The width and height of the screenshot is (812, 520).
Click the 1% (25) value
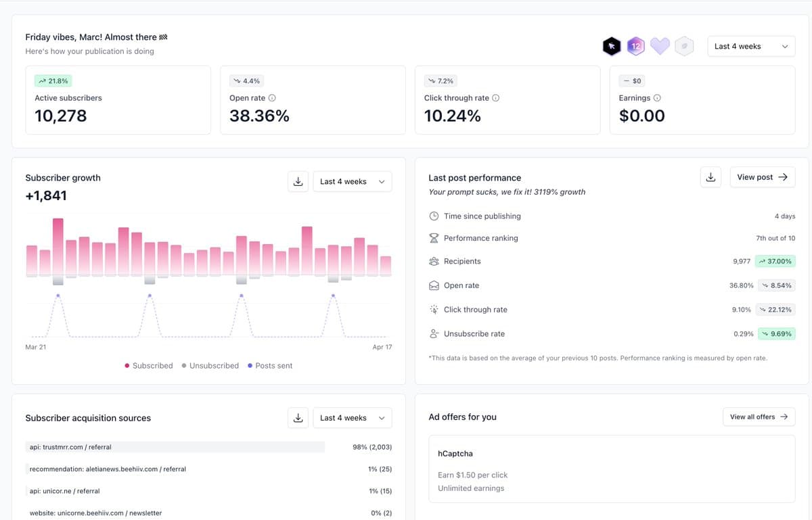pyautogui.click(x=380, y=469)
